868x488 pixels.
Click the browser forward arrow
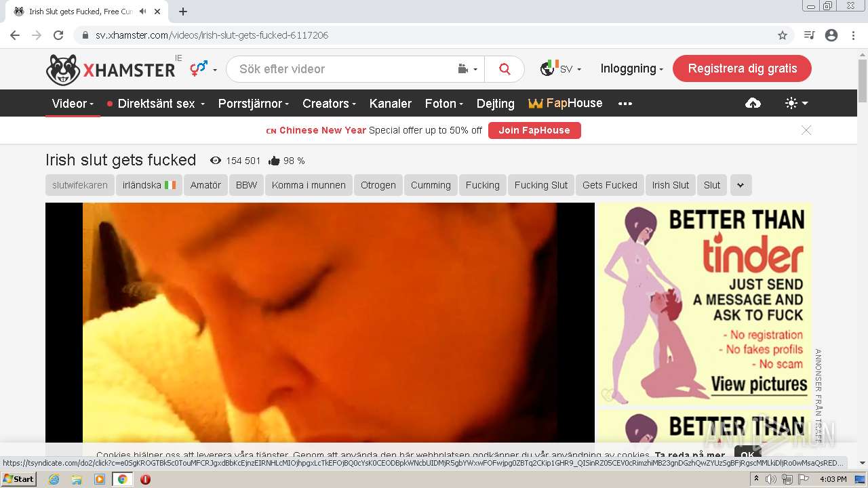click(x=37, y=35)
